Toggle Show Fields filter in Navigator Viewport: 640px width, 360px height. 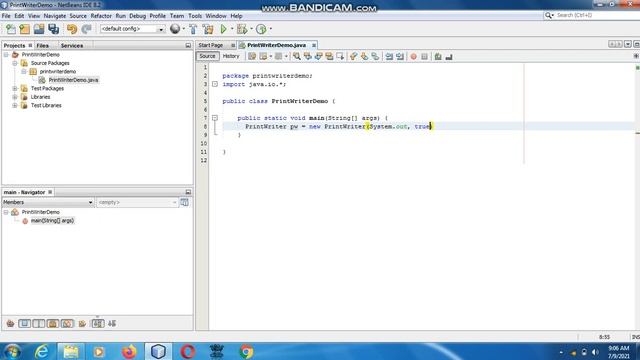[x=24, y=324]
